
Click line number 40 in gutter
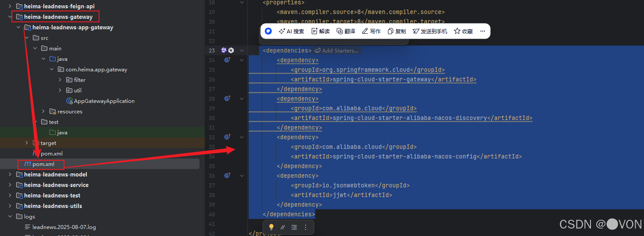click(x=212, y=215)
